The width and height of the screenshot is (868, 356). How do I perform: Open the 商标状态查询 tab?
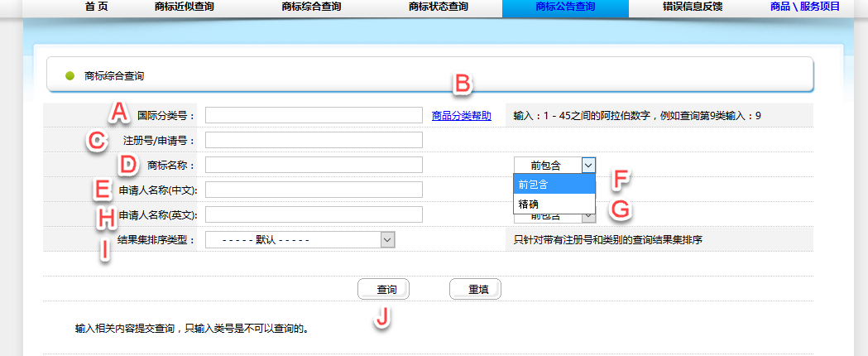point(438,7)
